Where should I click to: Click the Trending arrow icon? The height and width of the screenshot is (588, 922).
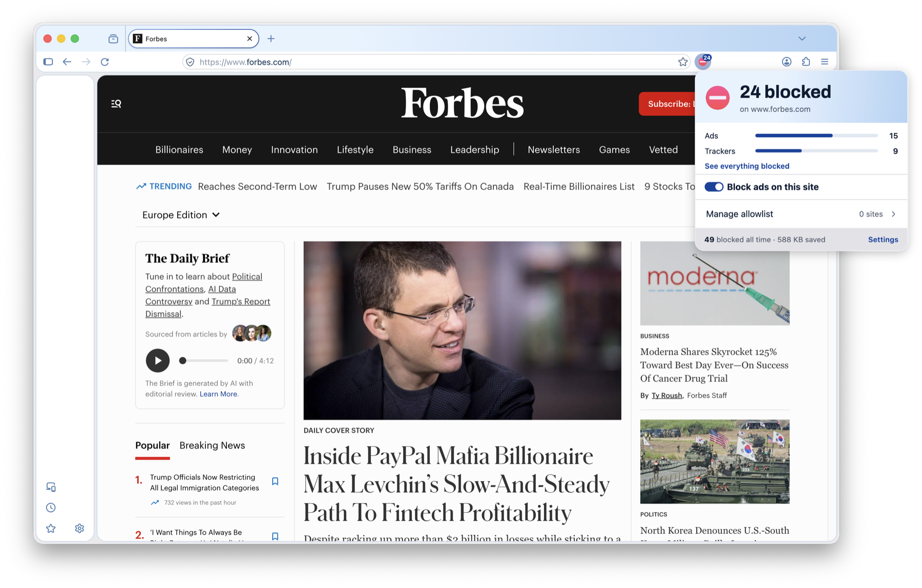[x=141, y=186]
